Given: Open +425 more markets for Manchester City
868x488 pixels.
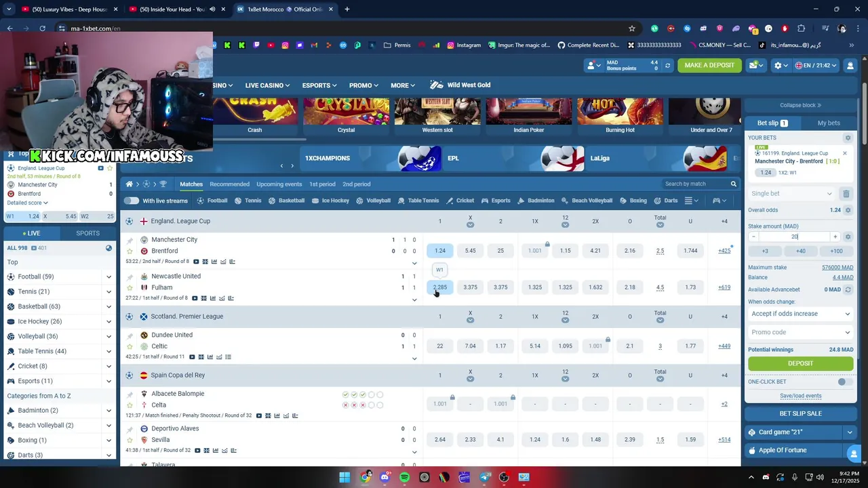Looking at the screenshot, I should [x=724, y=251].
